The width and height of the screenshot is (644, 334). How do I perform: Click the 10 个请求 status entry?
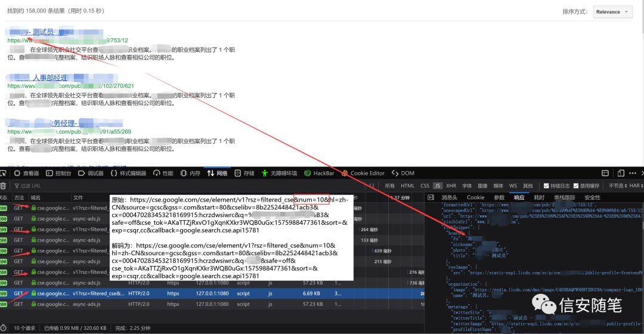(x=24, y=328)
